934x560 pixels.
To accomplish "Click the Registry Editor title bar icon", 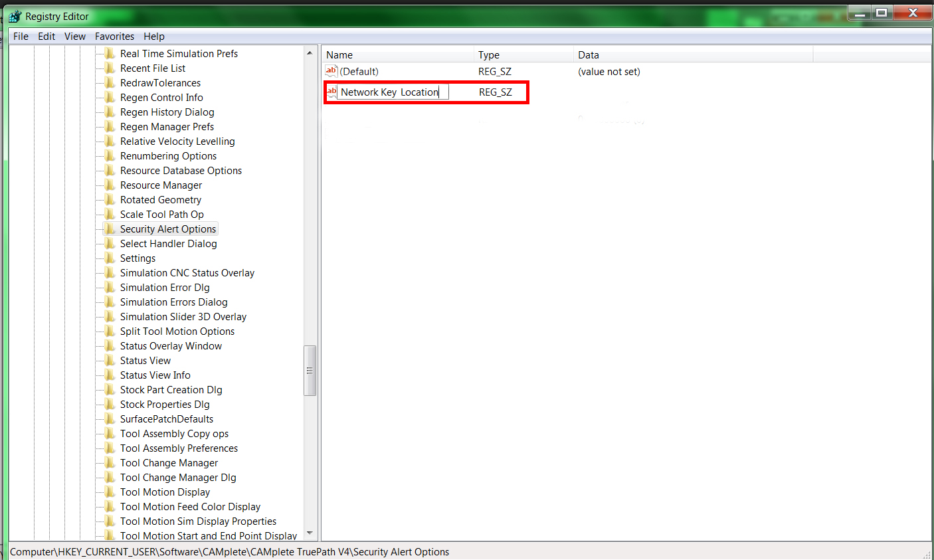I will (15, 16).
